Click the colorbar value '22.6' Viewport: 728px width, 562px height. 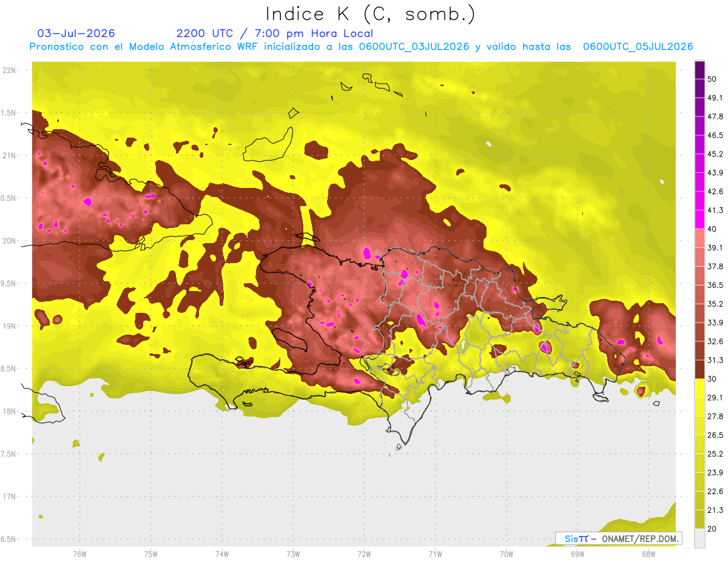click(715, 492)
